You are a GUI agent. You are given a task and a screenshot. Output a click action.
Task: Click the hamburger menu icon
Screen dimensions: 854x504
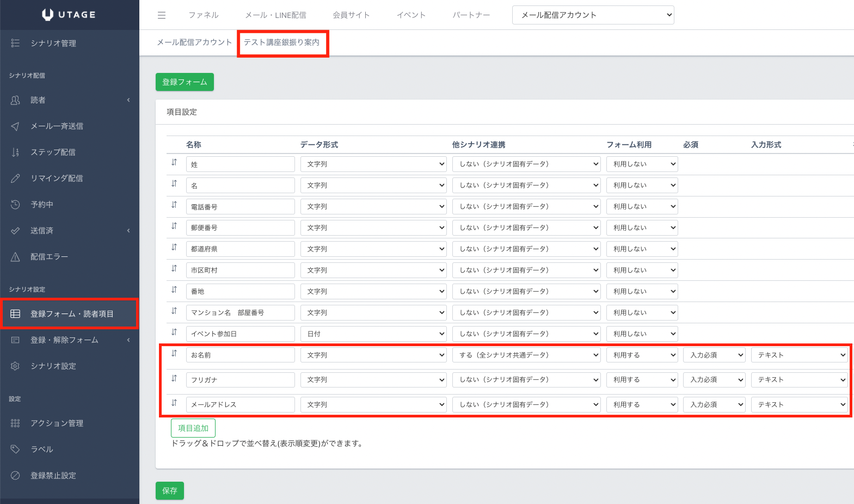point(162,15)
